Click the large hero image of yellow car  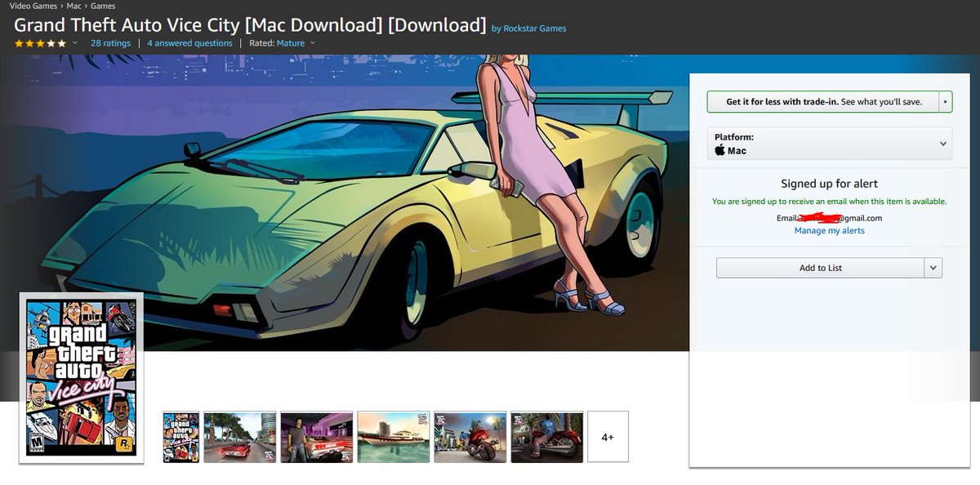[345, 202]
